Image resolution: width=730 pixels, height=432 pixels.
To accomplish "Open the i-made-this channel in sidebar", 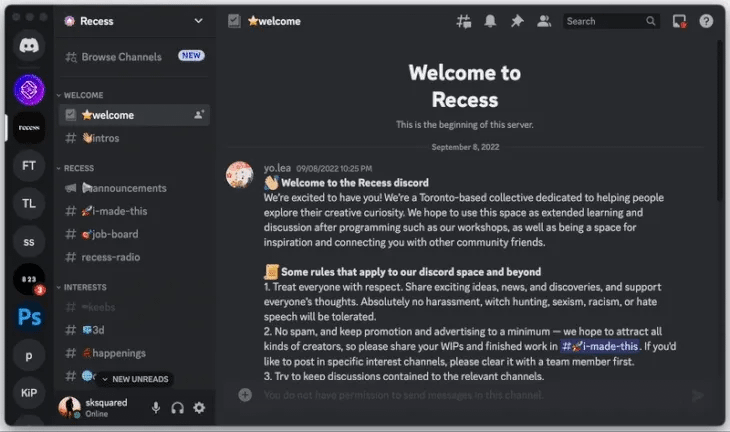I will click(134, 211).
